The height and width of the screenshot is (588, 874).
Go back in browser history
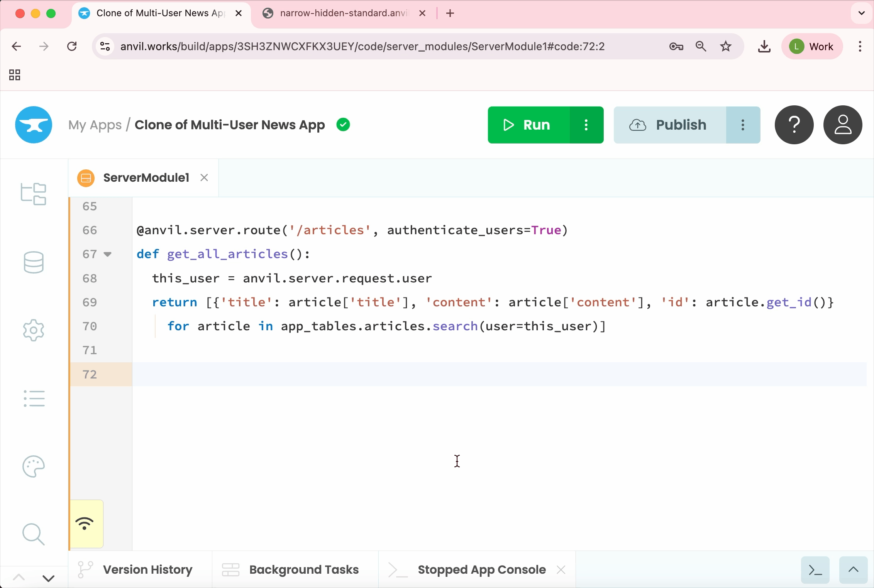point(16,47)
